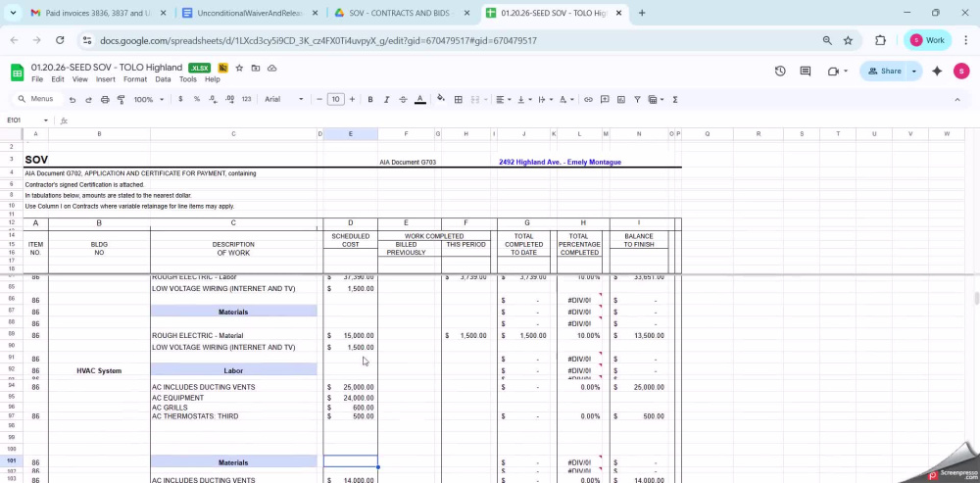Open Name box dropdown arrow

coord(46,121)
